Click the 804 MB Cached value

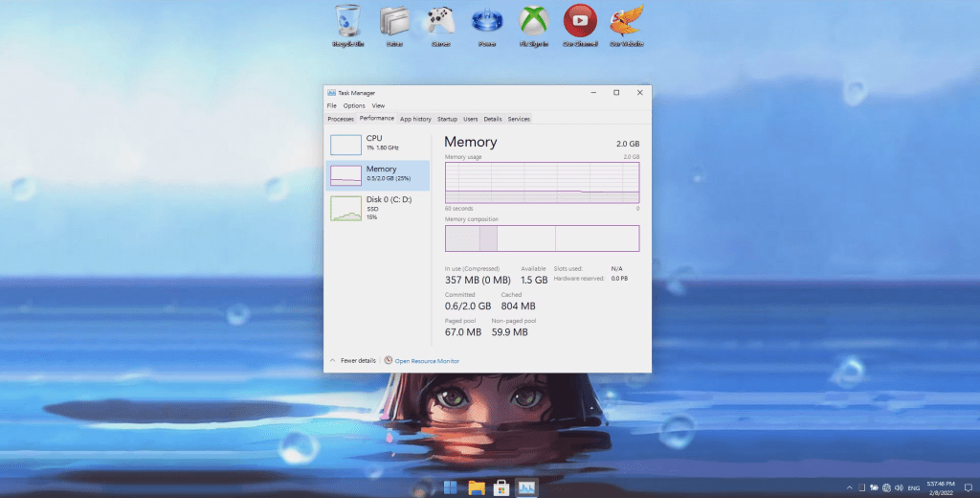pyautogui.click(x=518, y=306)
